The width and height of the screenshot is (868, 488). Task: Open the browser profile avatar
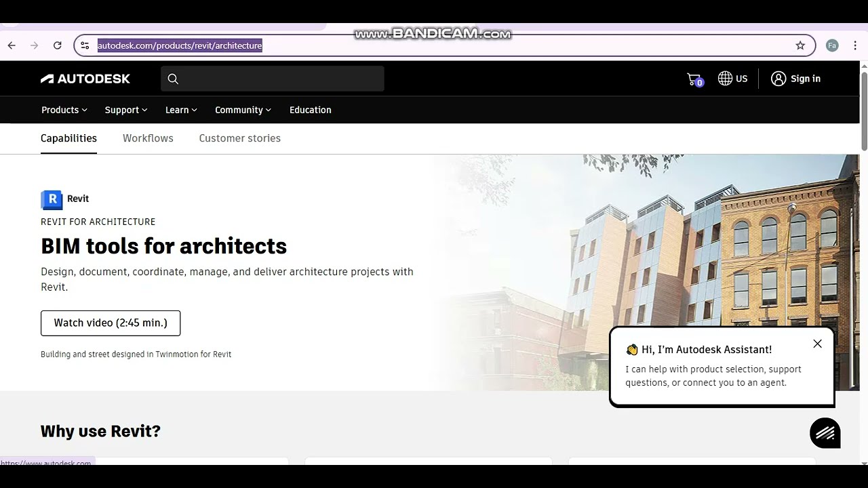click(832, 45)
